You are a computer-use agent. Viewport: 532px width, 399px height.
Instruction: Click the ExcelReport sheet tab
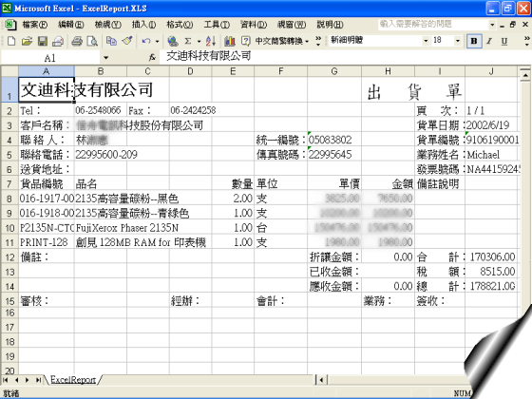[73, 380]
